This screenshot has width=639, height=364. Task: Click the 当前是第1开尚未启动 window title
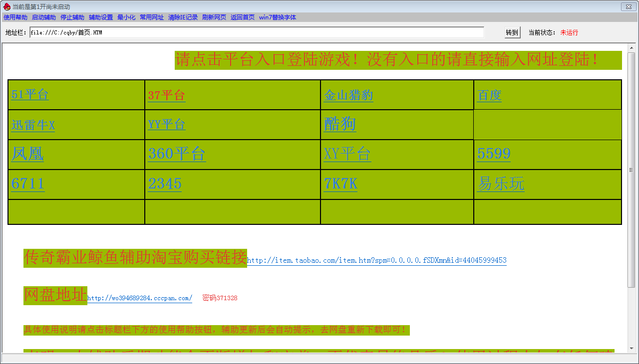point(41,7)
